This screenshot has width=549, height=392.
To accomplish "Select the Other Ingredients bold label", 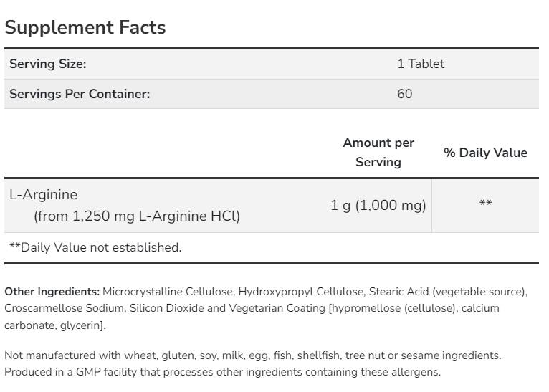I will pyautogui.click(x=52, y=292).
